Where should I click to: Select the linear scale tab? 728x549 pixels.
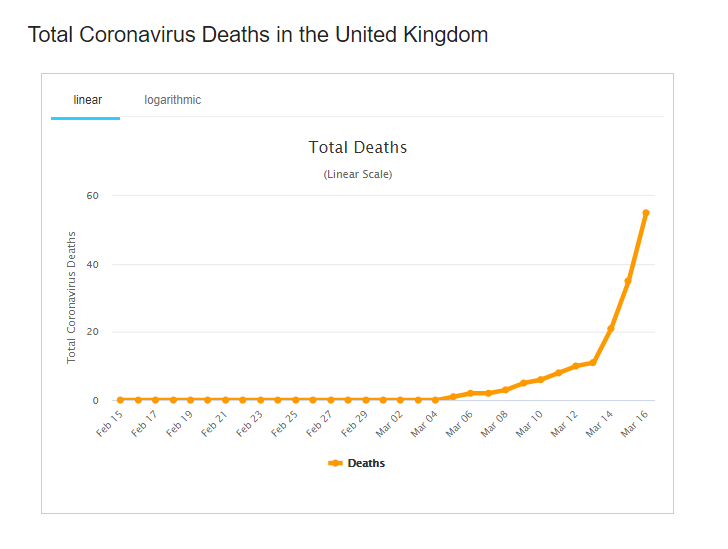click(87, 100)
